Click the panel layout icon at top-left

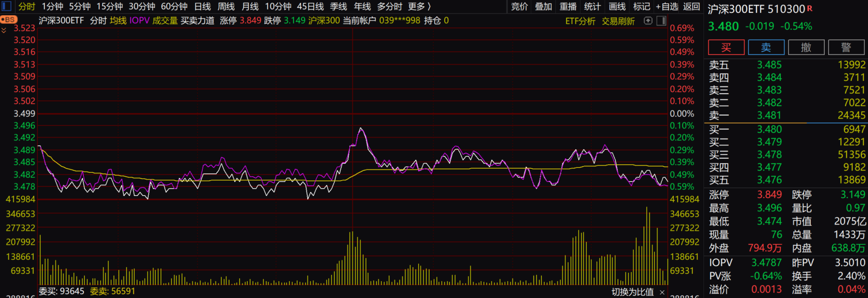point(6,7)
